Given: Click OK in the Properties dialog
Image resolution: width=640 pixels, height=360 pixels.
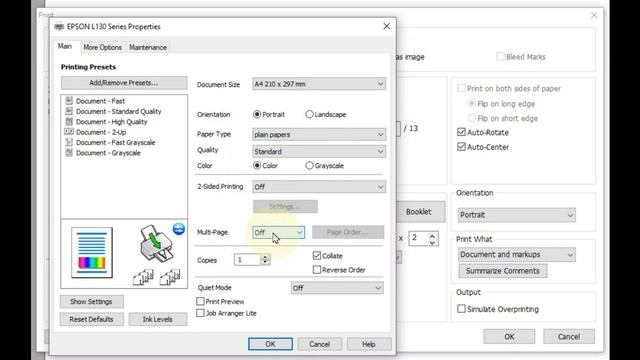Looking at the screenshot, I should coord(270,344).
